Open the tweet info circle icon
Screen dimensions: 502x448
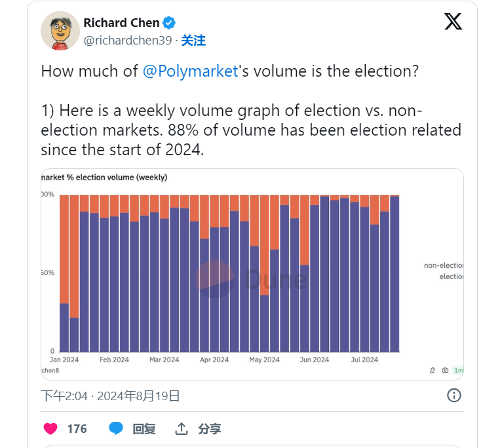(454, 395)
